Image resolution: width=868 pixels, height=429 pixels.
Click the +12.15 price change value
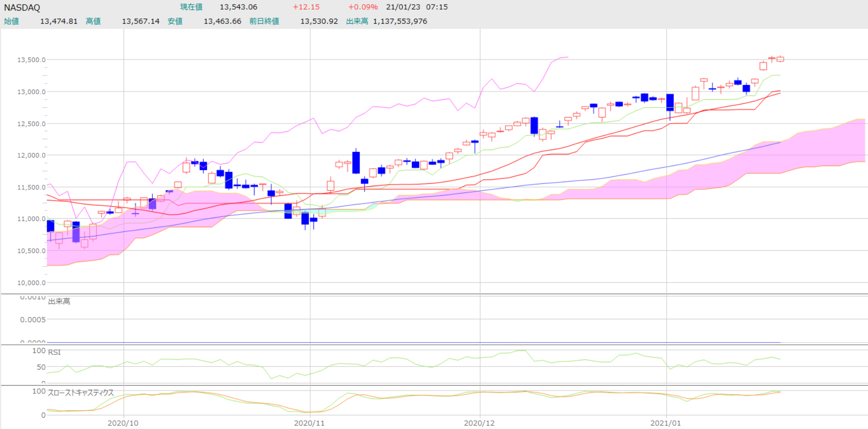tap(306, 7)
